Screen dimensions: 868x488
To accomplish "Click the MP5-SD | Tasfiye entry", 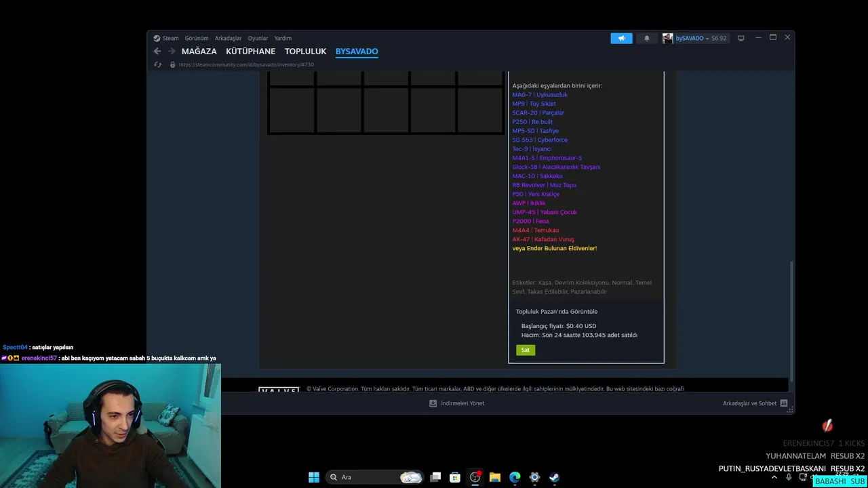I will tap(536, 131).
